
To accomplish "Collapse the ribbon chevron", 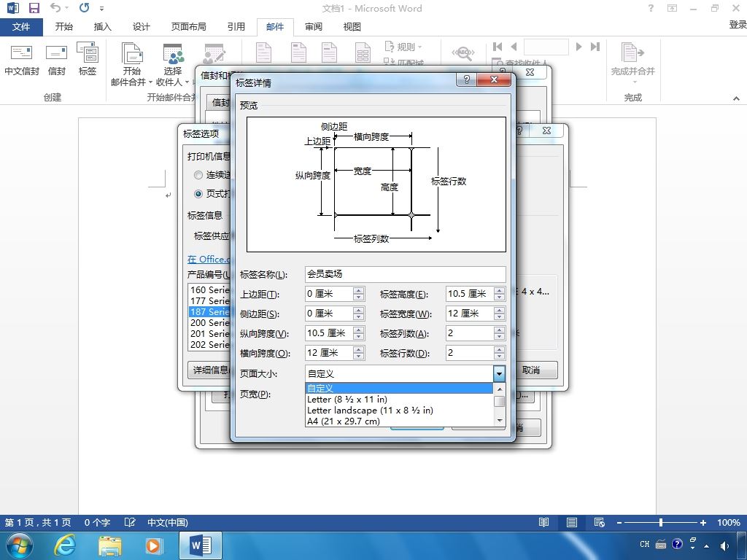I will point(736,98).
